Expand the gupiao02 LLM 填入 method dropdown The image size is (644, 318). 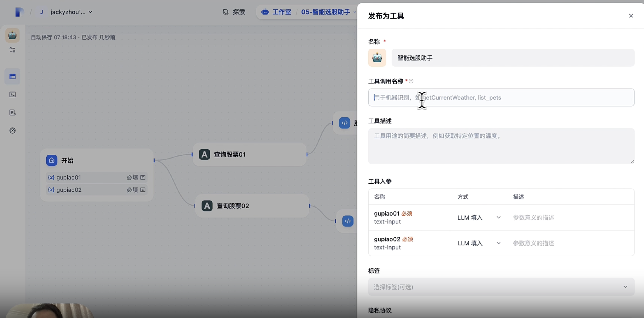coord(479,243)
